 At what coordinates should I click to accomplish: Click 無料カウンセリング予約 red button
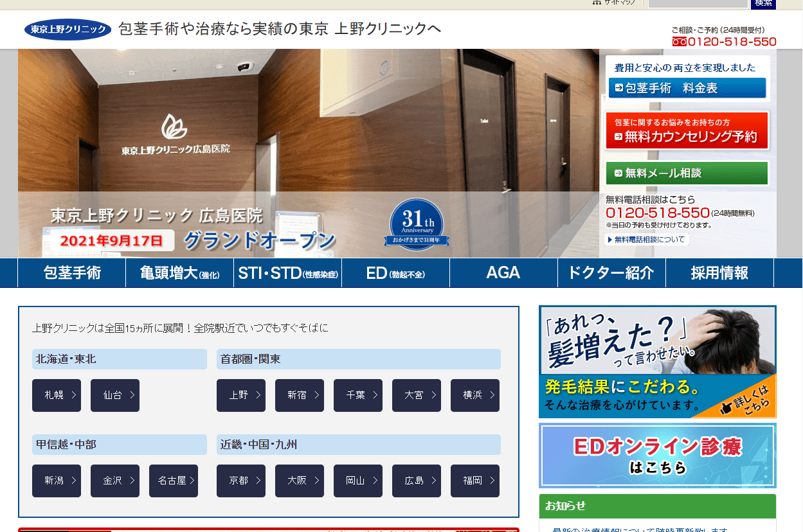click(x=687, y=130)
